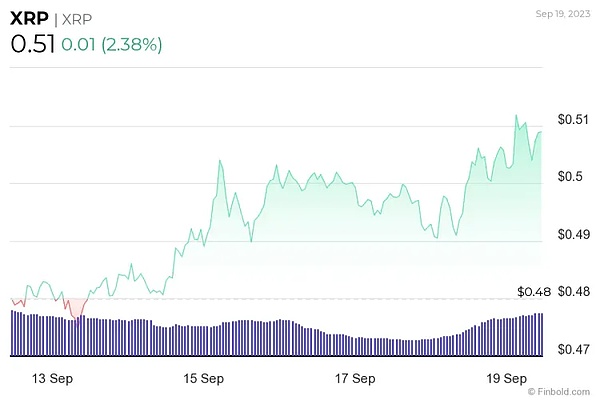Viewport: 600px width, 400px height.
Task: Click the rightmost volume bar
Action: [x=542, y=335]
